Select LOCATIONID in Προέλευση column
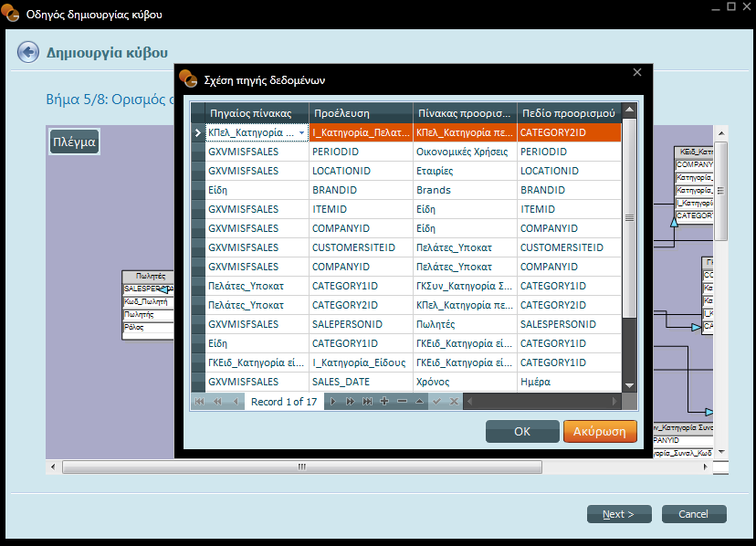 (361, 171)
